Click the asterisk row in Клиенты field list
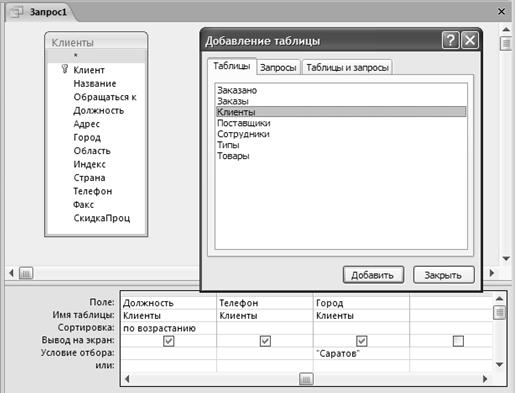The height and width of the screenshot is (393, 515). (96, 56)
